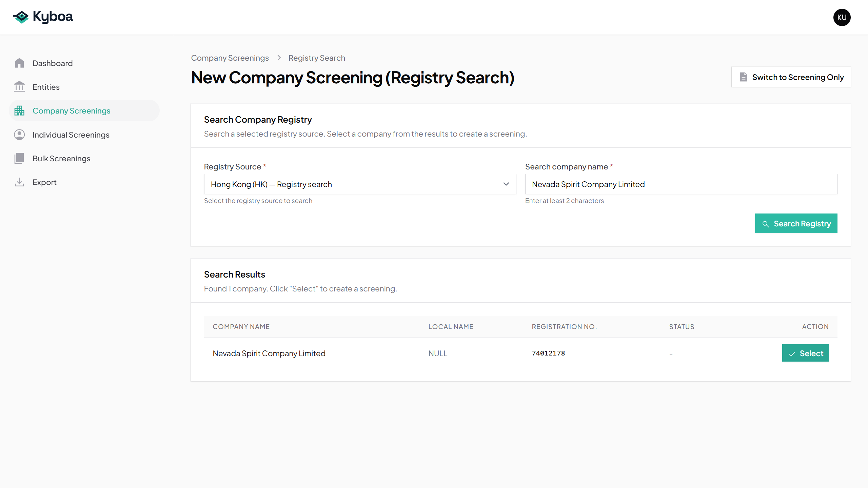The width and height of the screenshot is (868, 488).
Task: Open Individual Screenings in the sidebar
Action: (x=84, y=135)
